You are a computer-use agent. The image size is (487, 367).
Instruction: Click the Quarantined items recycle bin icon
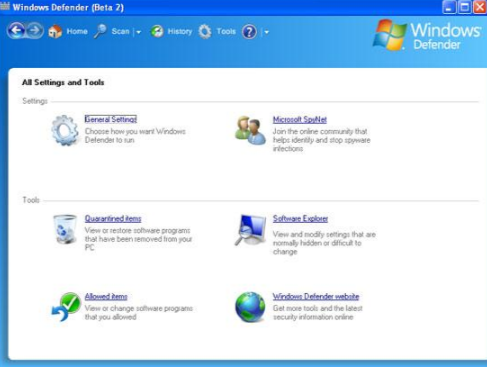[65, 229]
